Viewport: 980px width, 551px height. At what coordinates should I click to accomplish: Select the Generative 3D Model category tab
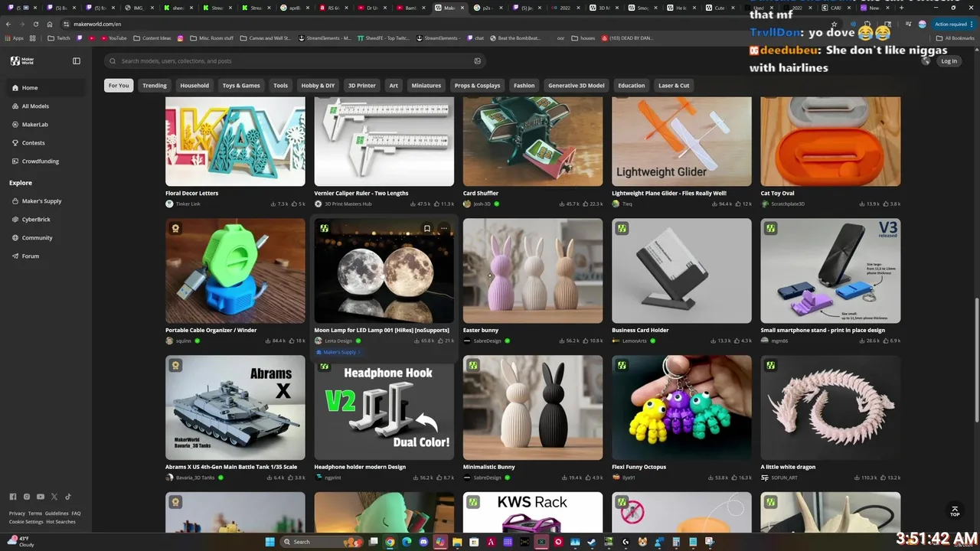pyautogui.click(x=576, y=86)
